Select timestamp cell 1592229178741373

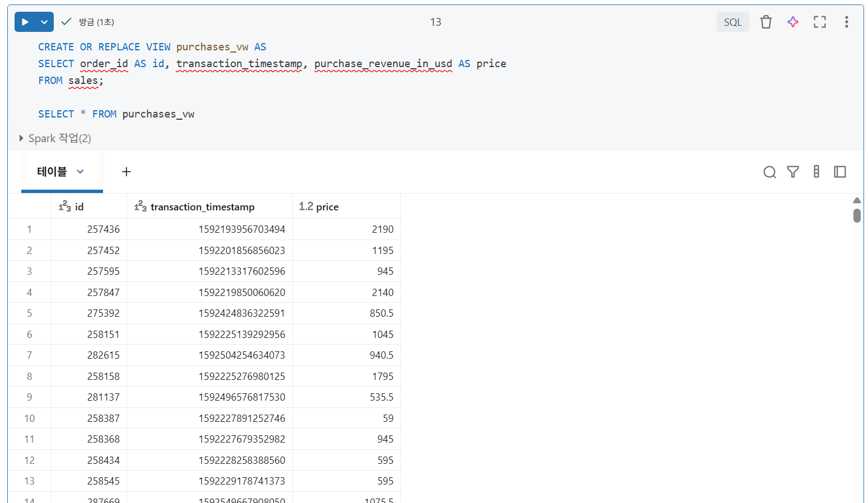[x=210, y=481]
